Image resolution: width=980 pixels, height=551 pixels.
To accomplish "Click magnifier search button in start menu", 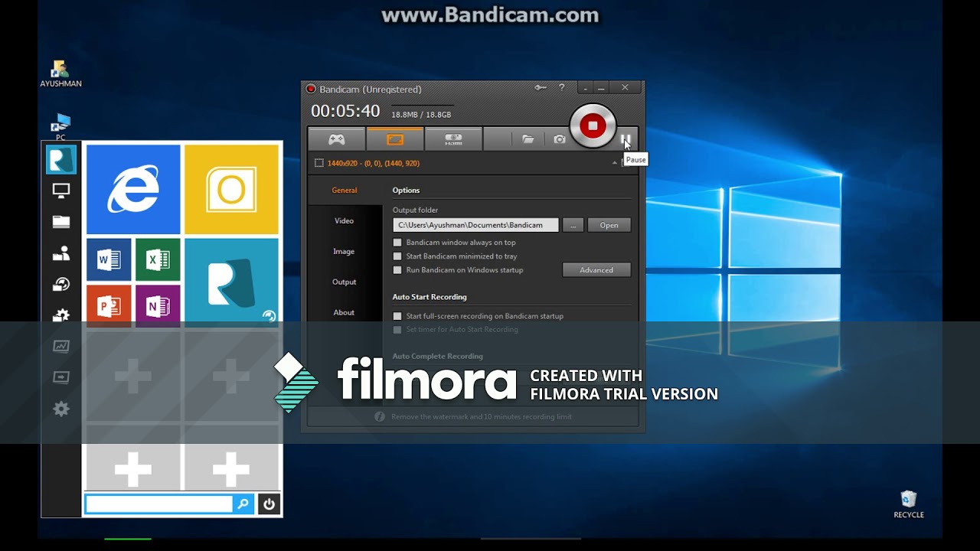I will [x=243, y=504].
